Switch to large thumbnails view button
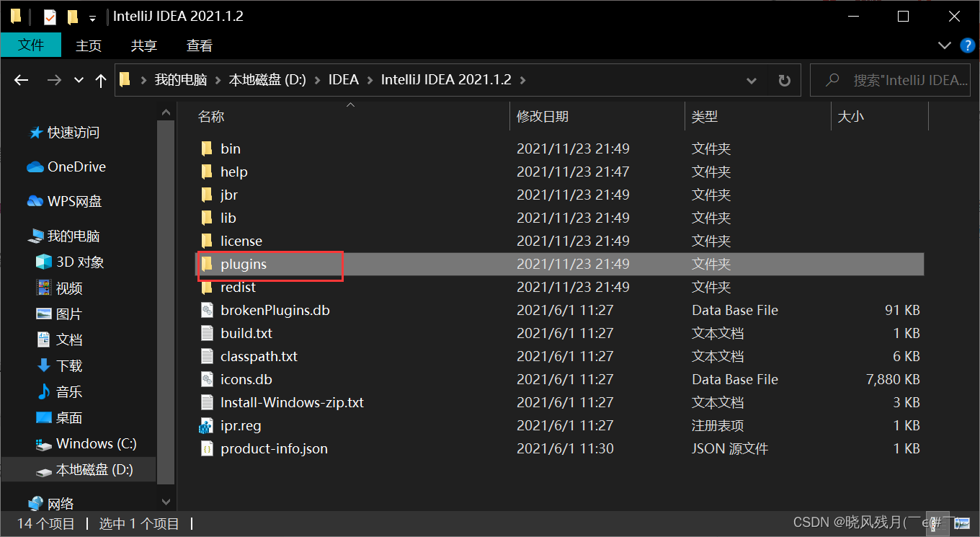Image resolution: width=980 pixels, height=537 pixels. [962, 523]
